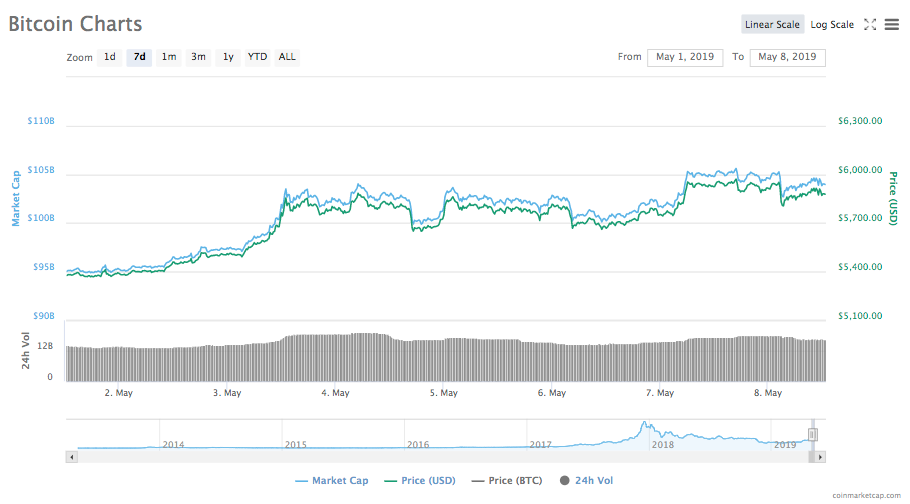Screen dimensions: 910x504
Task: Open the fullscreen chart view icon
Action: [869, 24]
